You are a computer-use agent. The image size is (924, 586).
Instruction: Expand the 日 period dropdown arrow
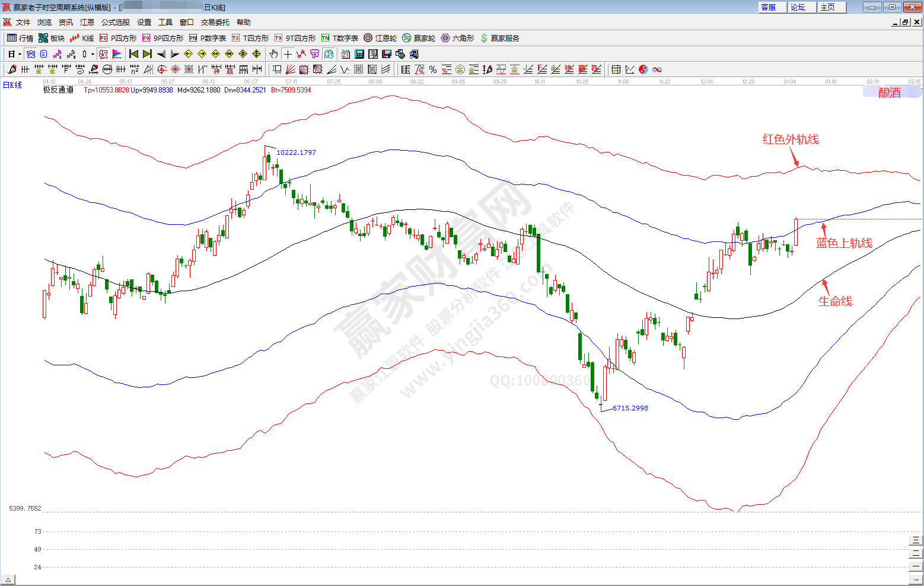20,54
